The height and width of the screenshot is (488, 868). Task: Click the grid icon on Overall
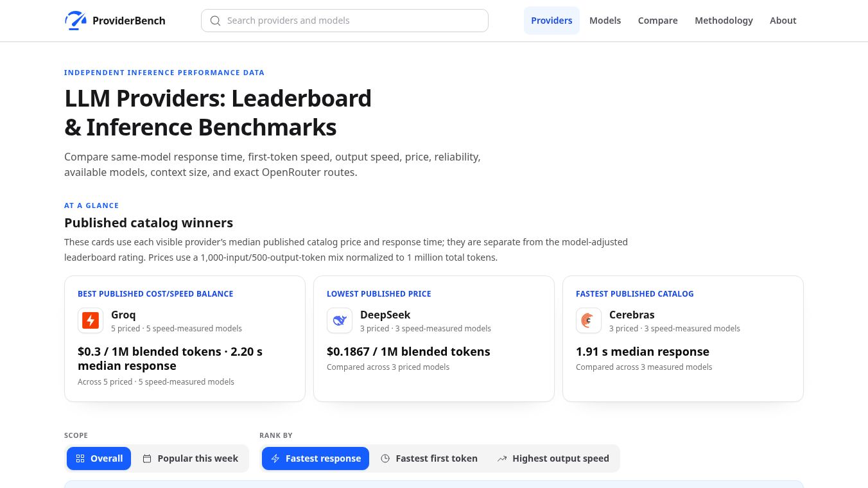tap(80, 458)
